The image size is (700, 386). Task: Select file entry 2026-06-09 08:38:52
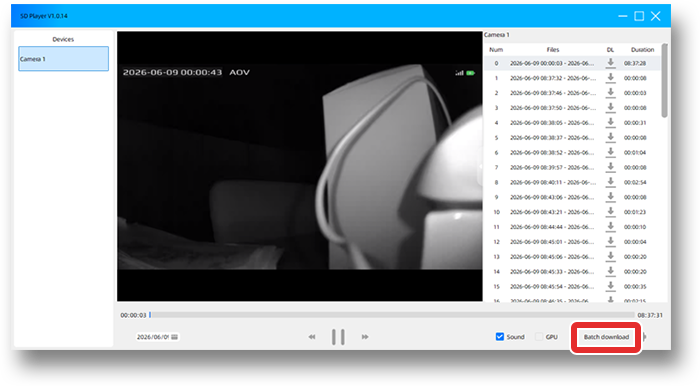(552, 153)
